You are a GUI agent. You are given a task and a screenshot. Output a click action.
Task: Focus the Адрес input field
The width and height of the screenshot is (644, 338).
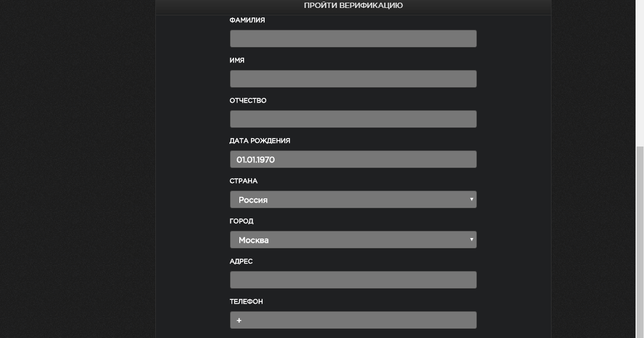tap(353, 280)
